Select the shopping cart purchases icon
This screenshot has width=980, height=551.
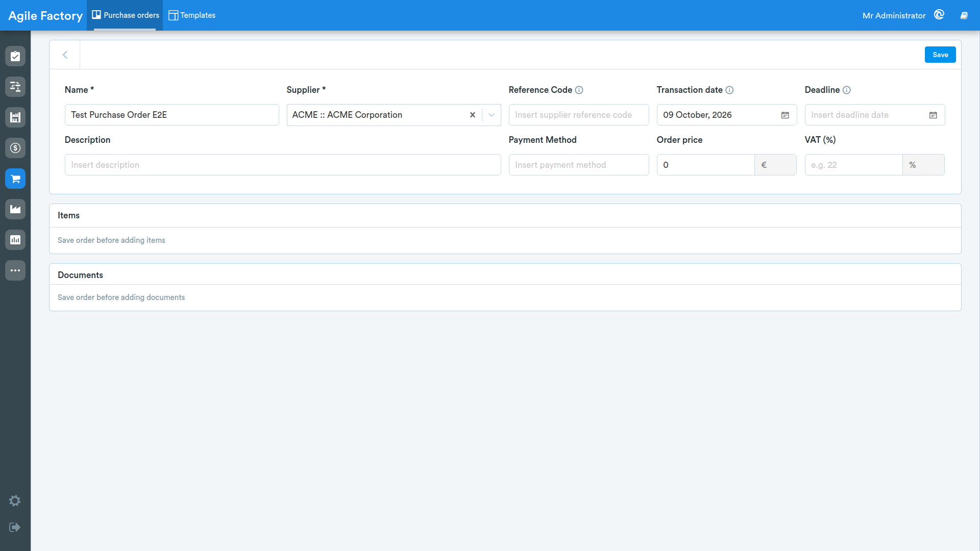pos(15,179)
